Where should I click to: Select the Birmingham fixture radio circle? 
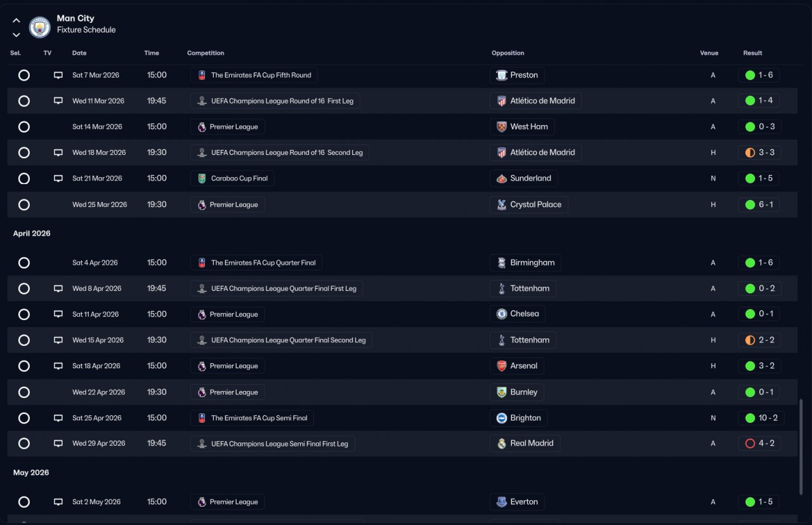coord(24,263)
